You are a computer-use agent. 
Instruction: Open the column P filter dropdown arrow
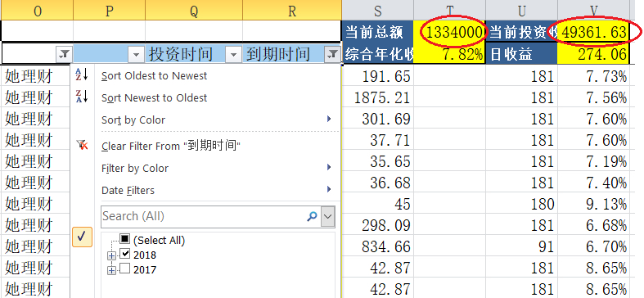click(136, 54)
